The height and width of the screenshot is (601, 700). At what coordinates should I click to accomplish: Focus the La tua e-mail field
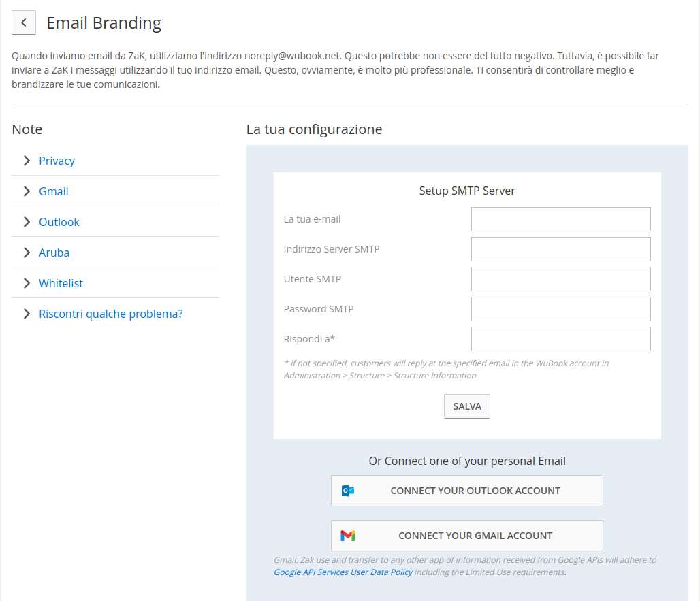point(560,219)
